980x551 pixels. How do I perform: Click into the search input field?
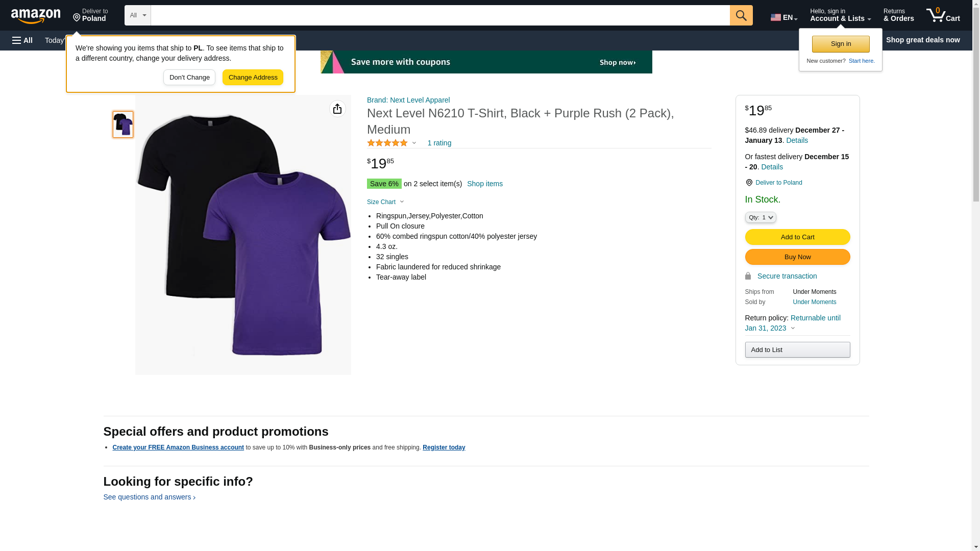coord(440,15)
